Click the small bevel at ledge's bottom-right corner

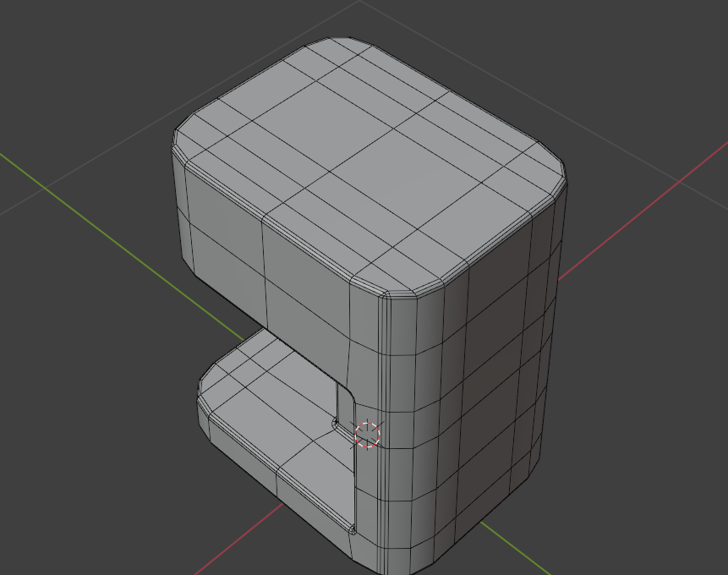[x=353, y=529]
